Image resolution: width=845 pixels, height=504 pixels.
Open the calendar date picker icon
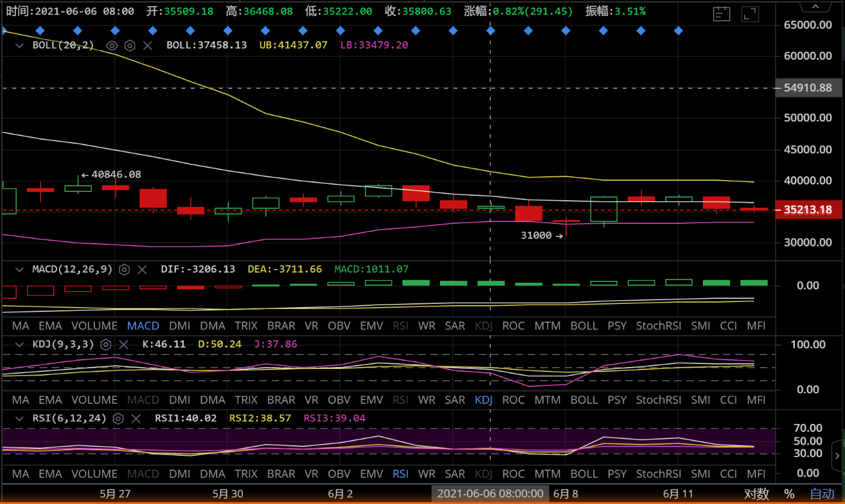(722, 14)
